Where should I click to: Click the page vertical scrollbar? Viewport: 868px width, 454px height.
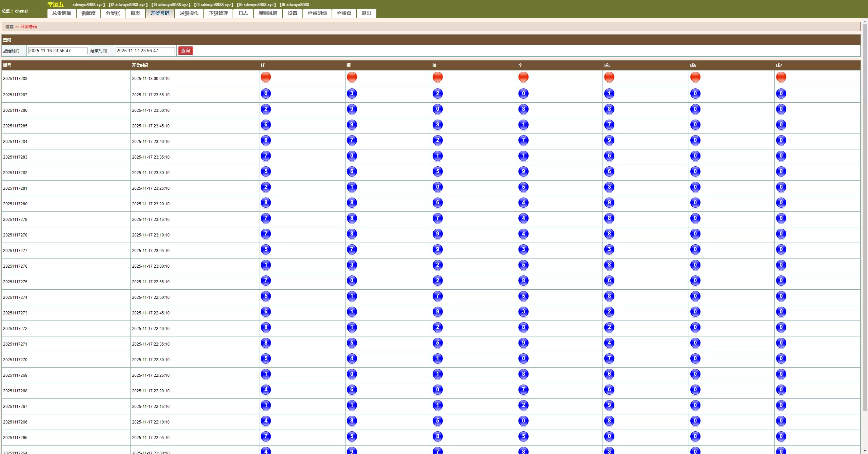pyautogui.click(x=865, y=217)
